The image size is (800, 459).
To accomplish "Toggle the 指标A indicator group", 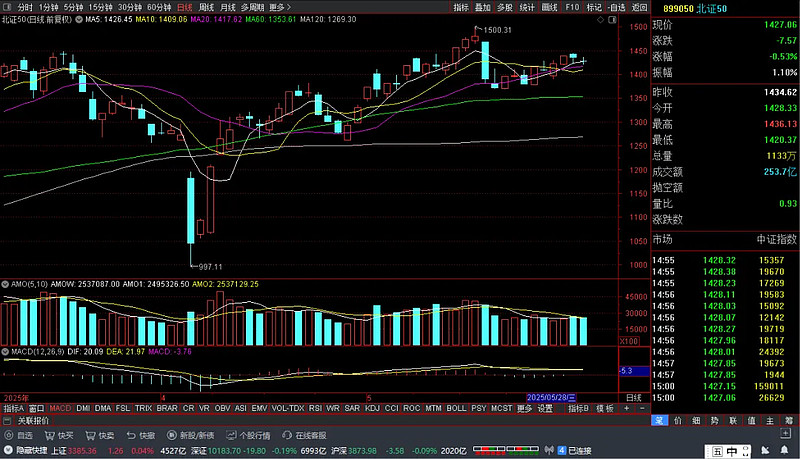I will click(x=13, y=409).
